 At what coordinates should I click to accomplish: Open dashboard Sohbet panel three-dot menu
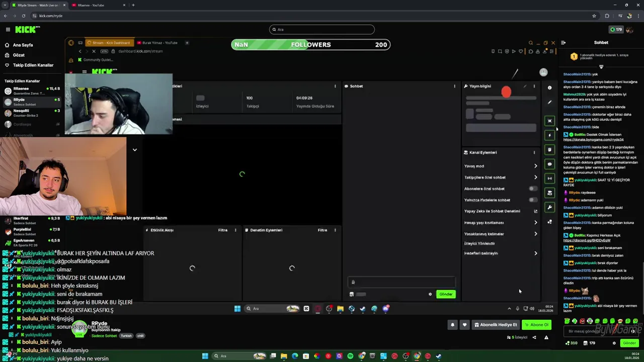click(x=454, y=86)
